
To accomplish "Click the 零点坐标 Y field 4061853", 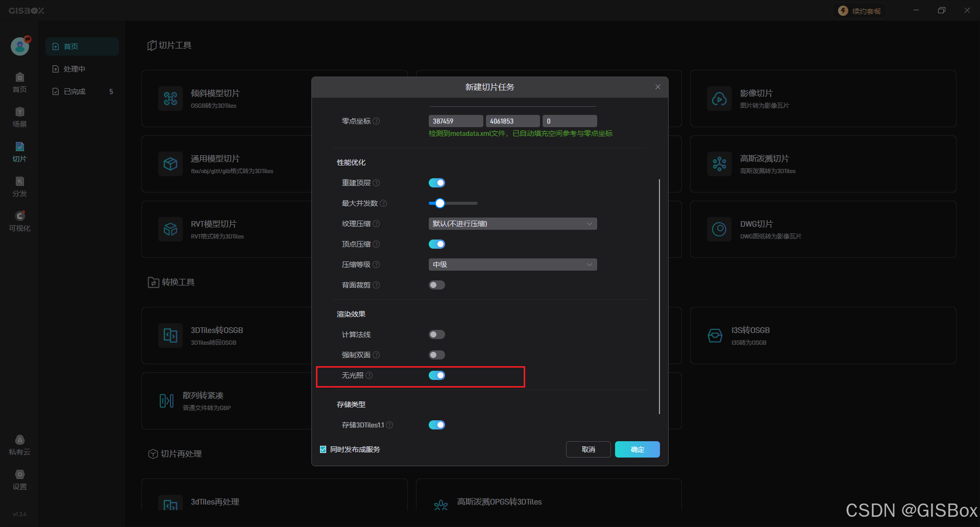I will (x=512, y=121).
